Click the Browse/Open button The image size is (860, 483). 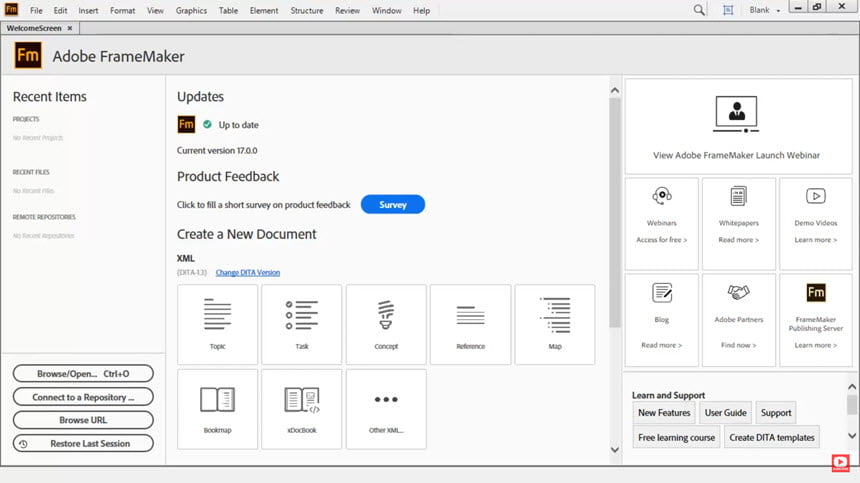coord(83,373)
